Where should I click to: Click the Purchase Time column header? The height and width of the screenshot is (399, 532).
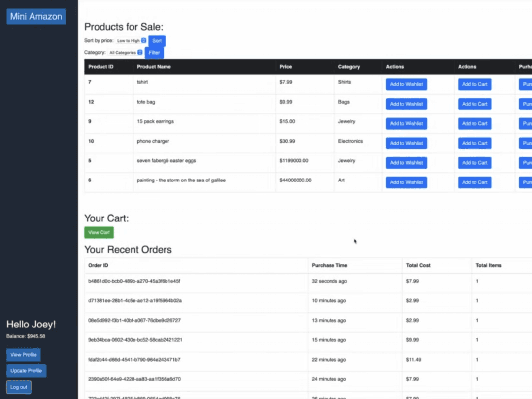[329, 265]
